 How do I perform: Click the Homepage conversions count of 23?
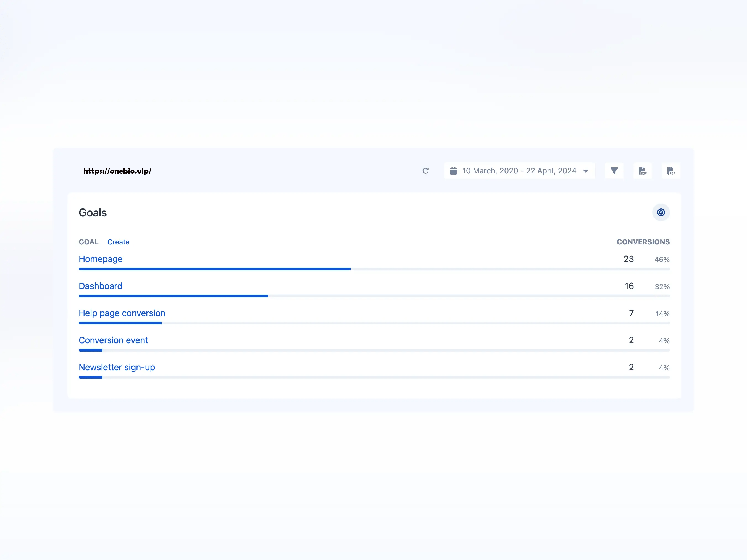628,259
